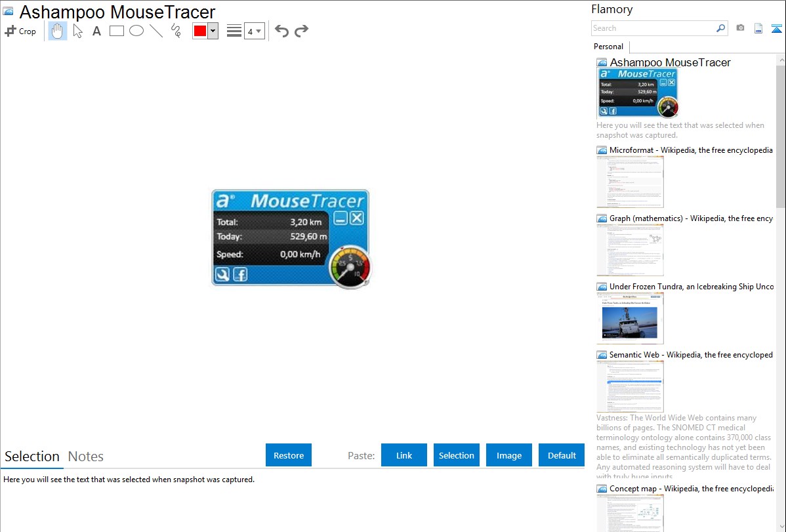Click the scrollbar down arrow in snapshot list
This screenshot has width=786, height=532.
click(x=781, y=527)
